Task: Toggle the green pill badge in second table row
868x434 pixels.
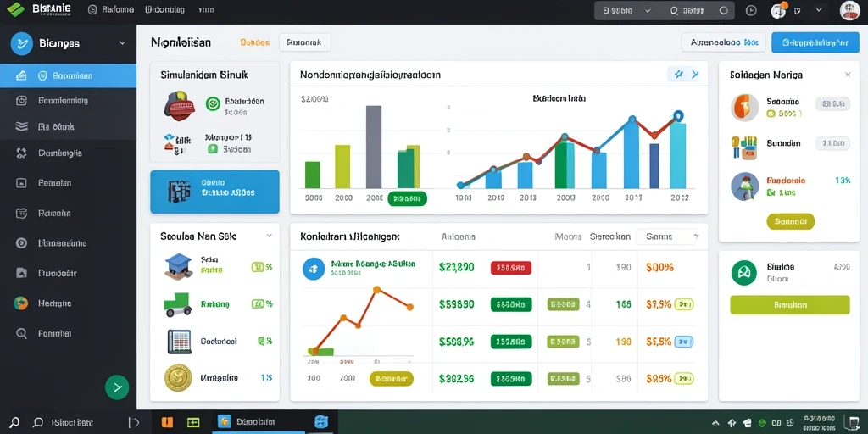Action: [511, 304]
